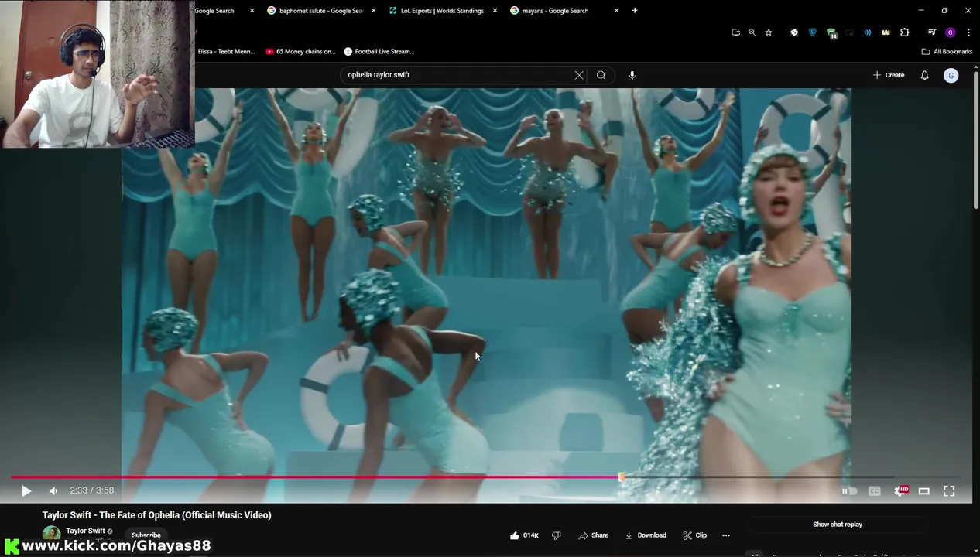The image size is (980, 557).
Task: Click the install app icon in address bar
Action: tap(735, 32)
